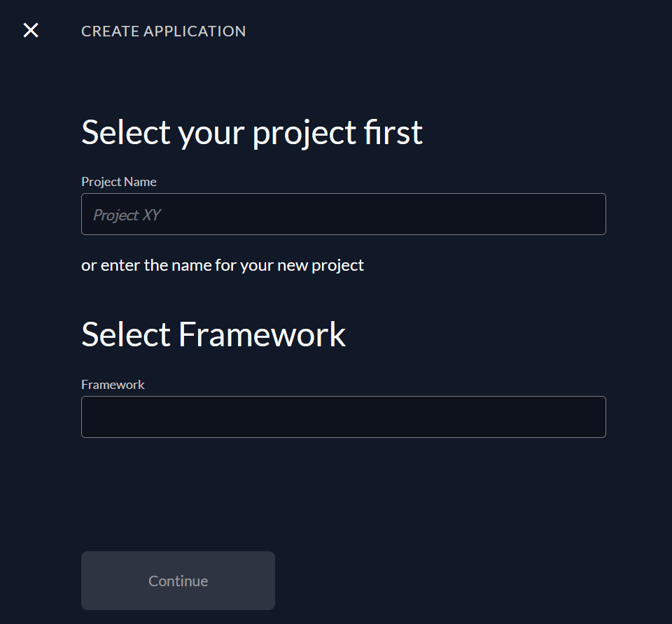Click into the Project Name field
The image size is (672, 624).
tap(343, 214)
